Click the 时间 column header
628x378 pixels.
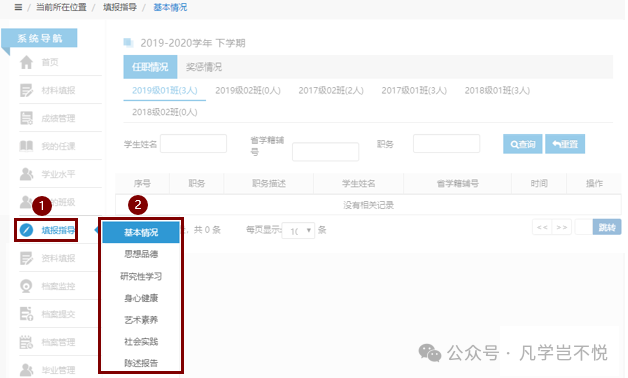pyautogui.click(x=539, y=183)
